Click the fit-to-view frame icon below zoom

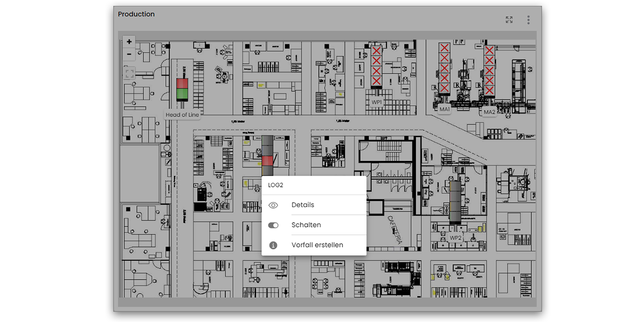[x=129, y=74]
